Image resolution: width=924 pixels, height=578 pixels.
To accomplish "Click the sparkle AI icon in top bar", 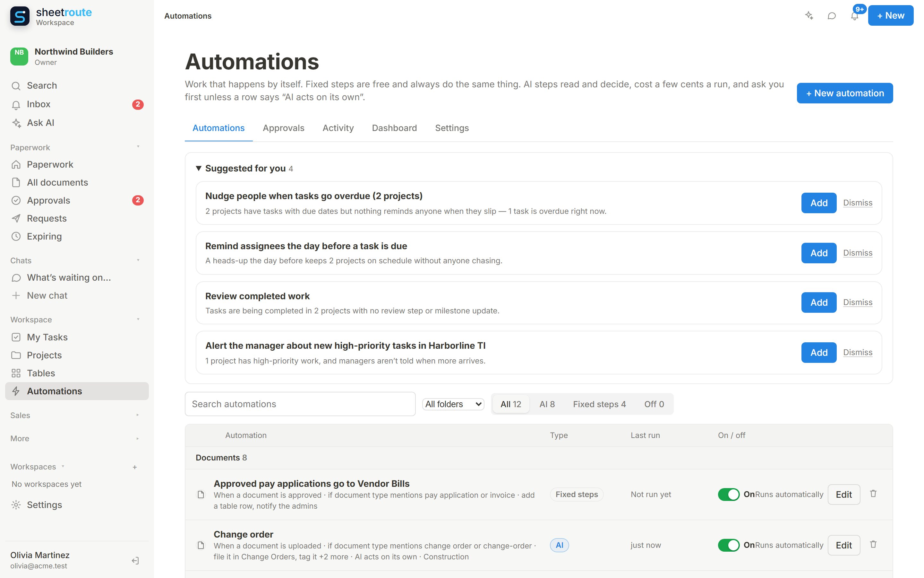I will tap(809, 16).
